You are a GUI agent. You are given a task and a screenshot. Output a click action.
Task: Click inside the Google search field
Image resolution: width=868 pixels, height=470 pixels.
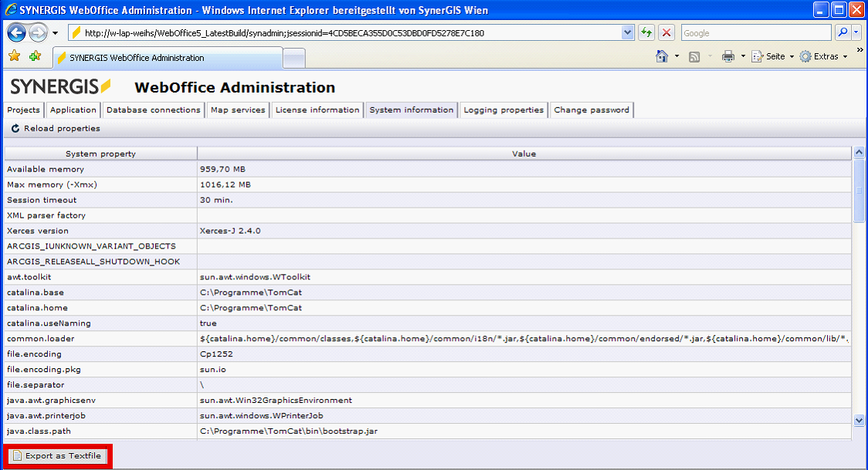click(753, 32)
